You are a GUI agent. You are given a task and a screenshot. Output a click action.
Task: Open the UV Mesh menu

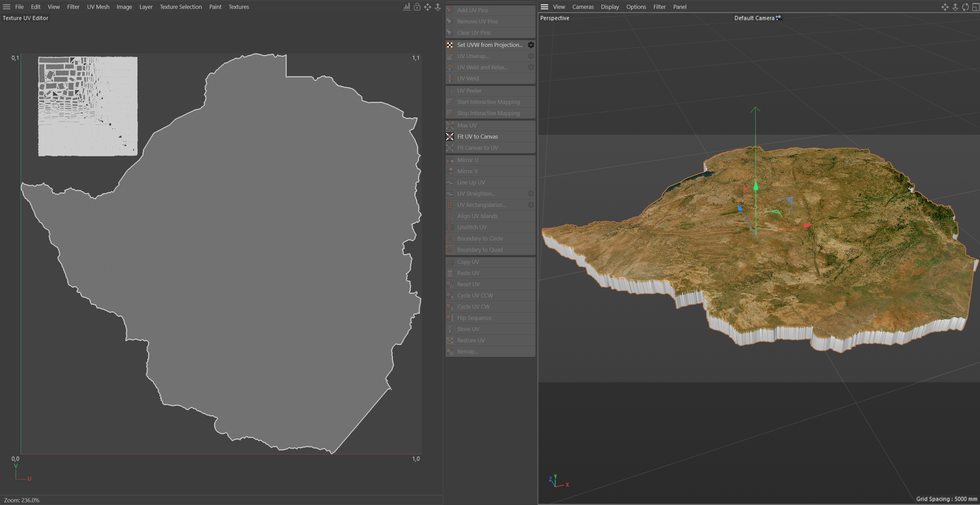pyautogui.click(x=98, y=7)
